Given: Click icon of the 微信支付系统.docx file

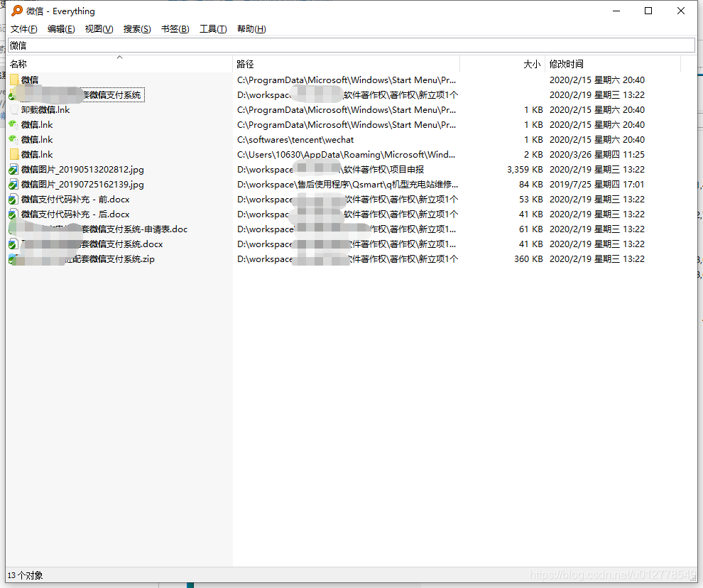Looking at the screenshot, I should point(13,244).
